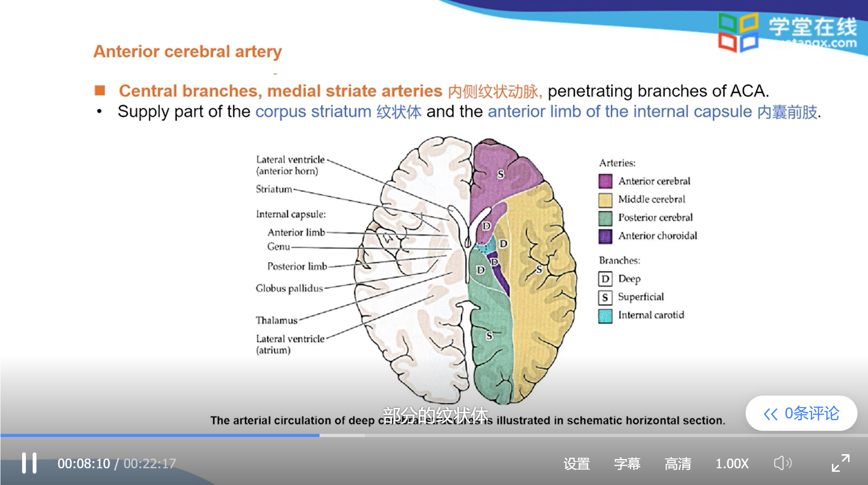868x485 pixels.
Task: Enter fullscreen mode
Action: tap(840, 463)
